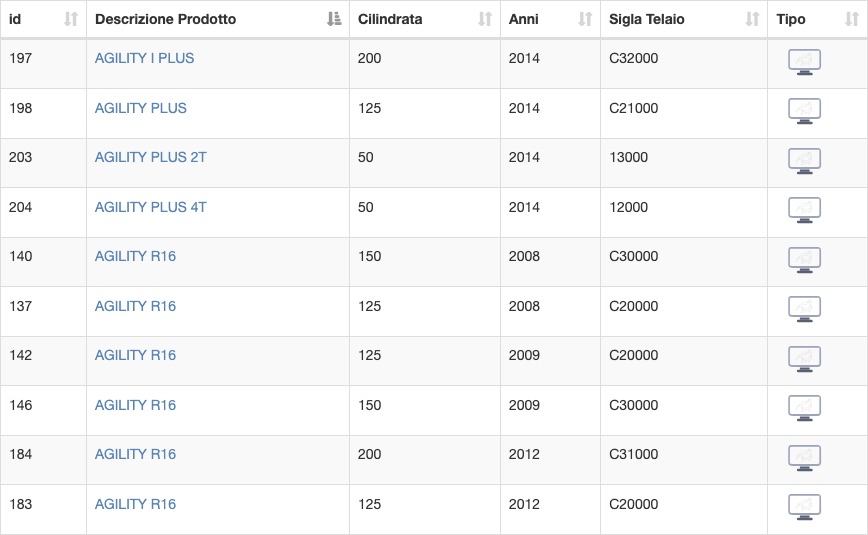Open AGILITY R16 link for id 146

coord(135,405)
